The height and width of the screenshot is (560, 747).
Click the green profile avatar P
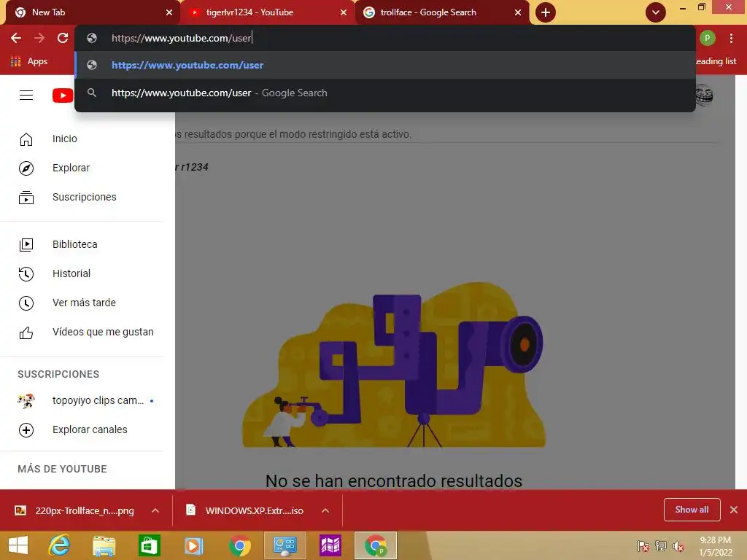[708, 38]
